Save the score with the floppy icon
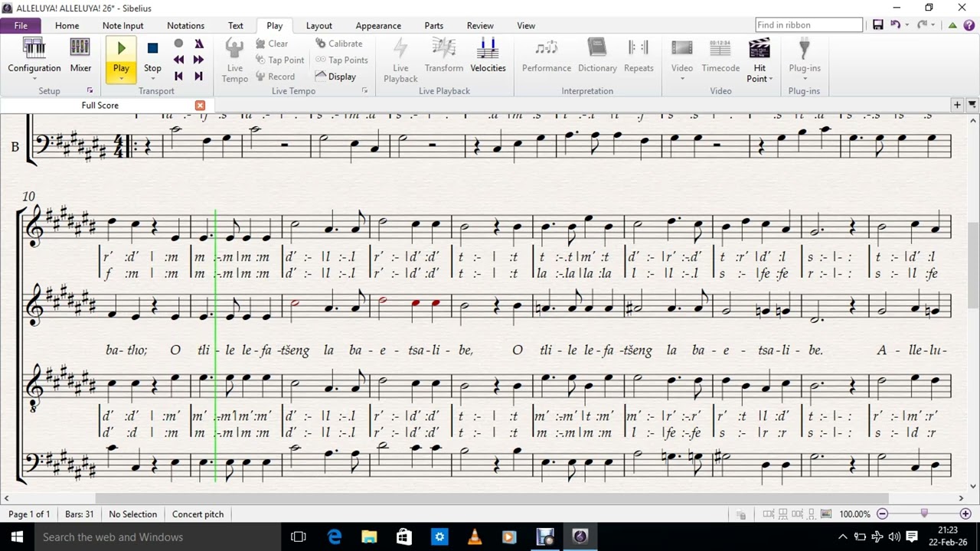 click(878, 25)
